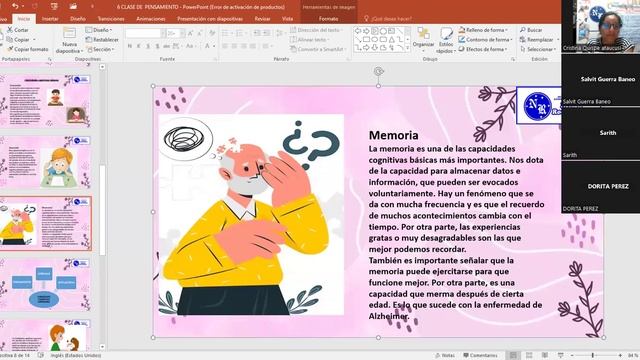Image resolution: width=640 pixels, height=360 pixels.
Task: Click Restablecer slide button
Action: pos(102,40)
